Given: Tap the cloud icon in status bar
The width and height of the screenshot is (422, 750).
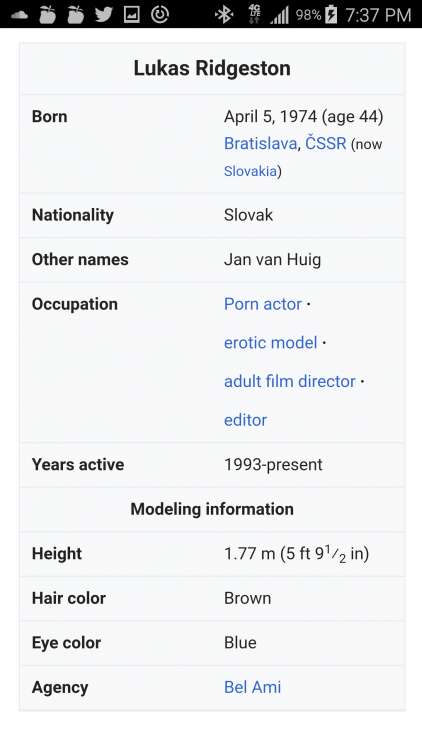Looking at the screenshot, I should tap(19, 14).
